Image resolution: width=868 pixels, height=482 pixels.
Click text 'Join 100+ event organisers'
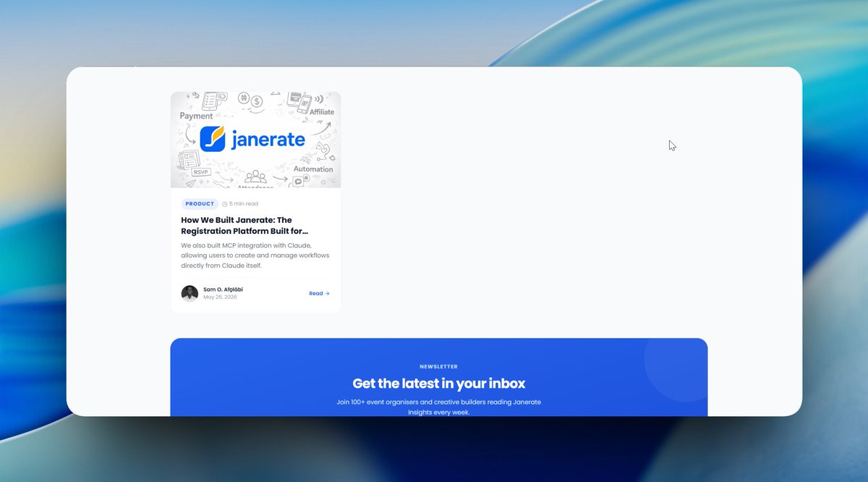439,407
